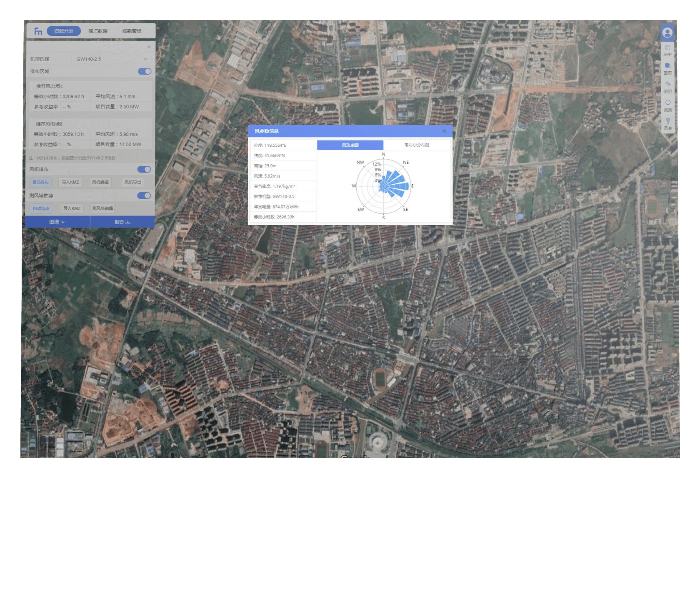This screenshot has width=700, height=604.
Task: Click 导入KMZ under 测风塔推荐
Action: coord(72,208)
